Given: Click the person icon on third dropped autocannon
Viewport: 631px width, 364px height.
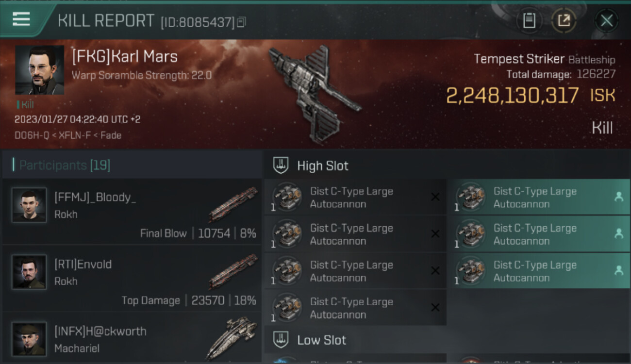Looking at the screenshot, I should pyautogui.click(x=619, y=271).
